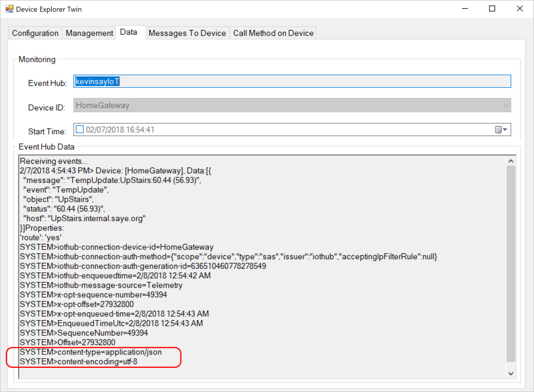The image size is (534, 392).
Task: Click the content-encoding=utf-8 line
Action: click(x=79, y=362)
